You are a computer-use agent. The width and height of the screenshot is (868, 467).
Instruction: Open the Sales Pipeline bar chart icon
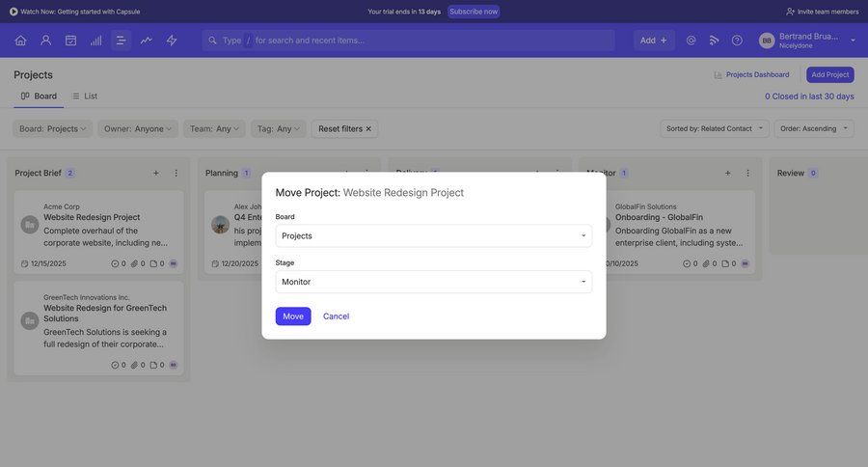coord(95,41)
